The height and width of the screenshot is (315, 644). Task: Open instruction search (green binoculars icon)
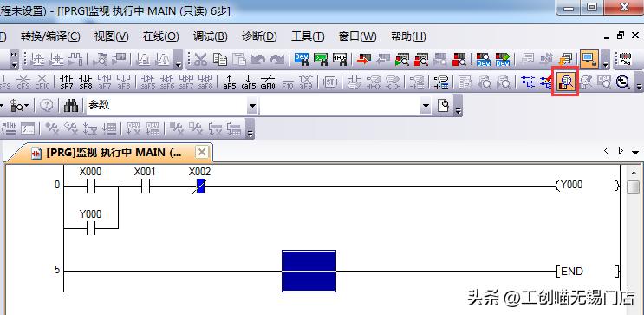pyautogui.click(x=321, y=60)
